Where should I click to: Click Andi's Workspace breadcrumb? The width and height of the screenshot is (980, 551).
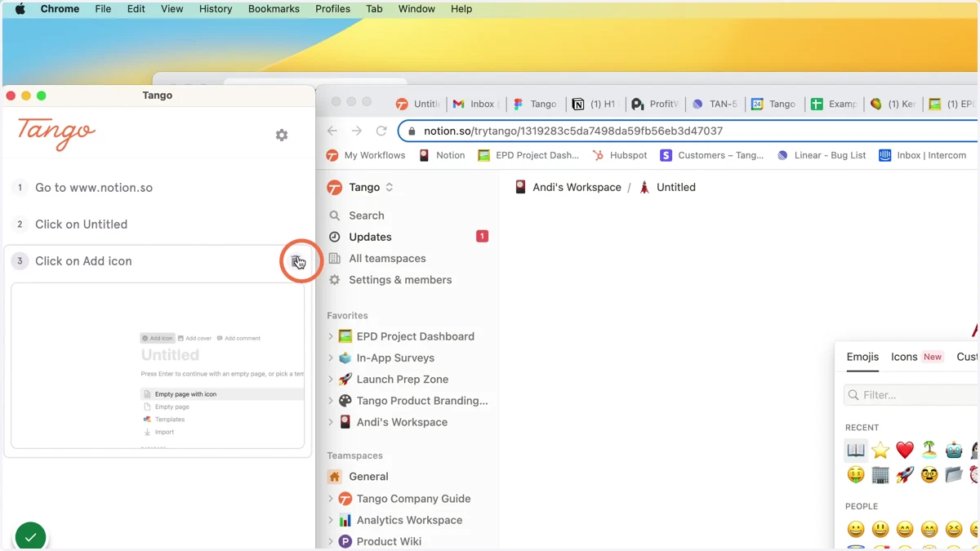point(568,187)
